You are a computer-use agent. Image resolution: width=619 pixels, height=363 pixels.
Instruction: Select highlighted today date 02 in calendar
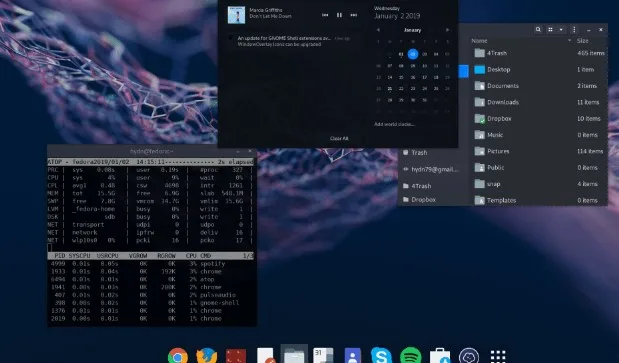click(413, 54)
